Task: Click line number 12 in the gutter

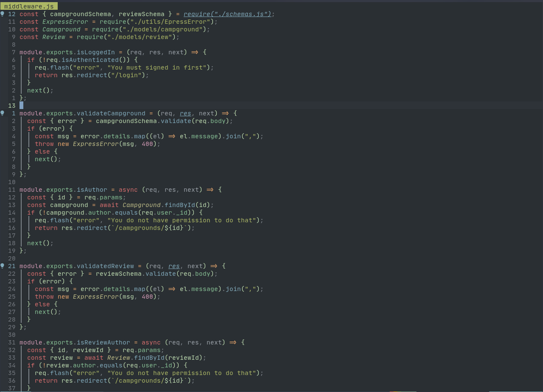Action: coord(11,14)
